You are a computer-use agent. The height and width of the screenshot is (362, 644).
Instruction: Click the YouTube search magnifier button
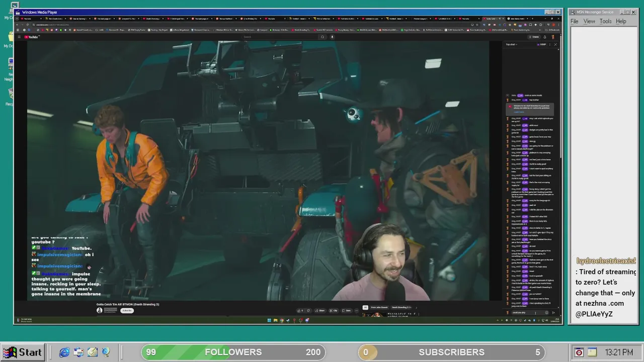click(323, 37)
